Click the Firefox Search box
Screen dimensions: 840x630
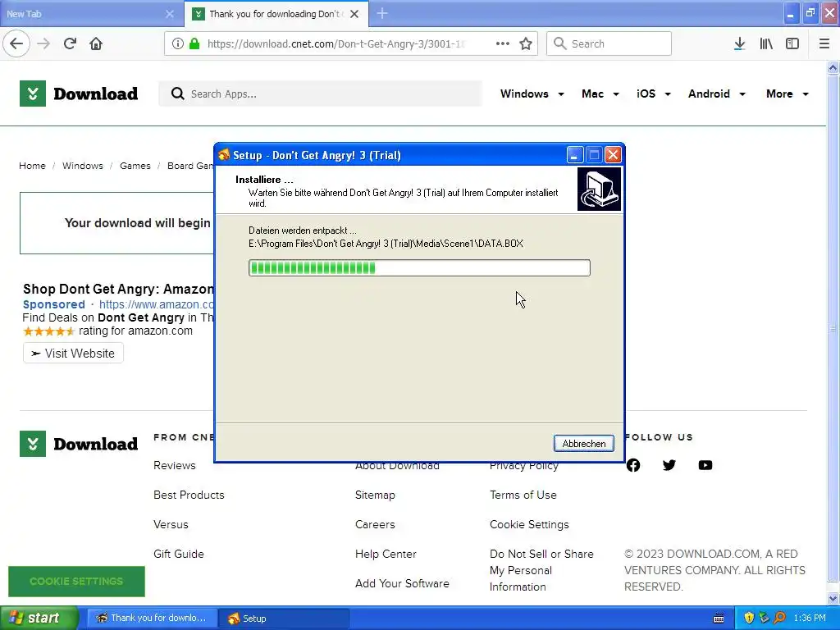(x=609, y=43)
